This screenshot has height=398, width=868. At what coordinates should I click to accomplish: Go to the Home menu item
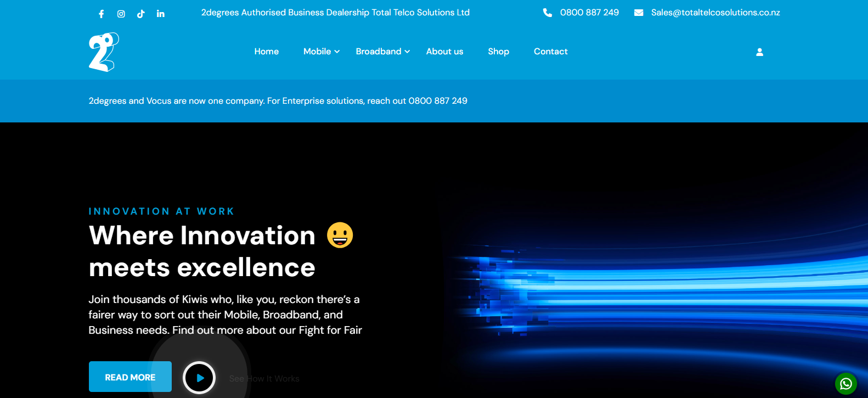point(267,52)
